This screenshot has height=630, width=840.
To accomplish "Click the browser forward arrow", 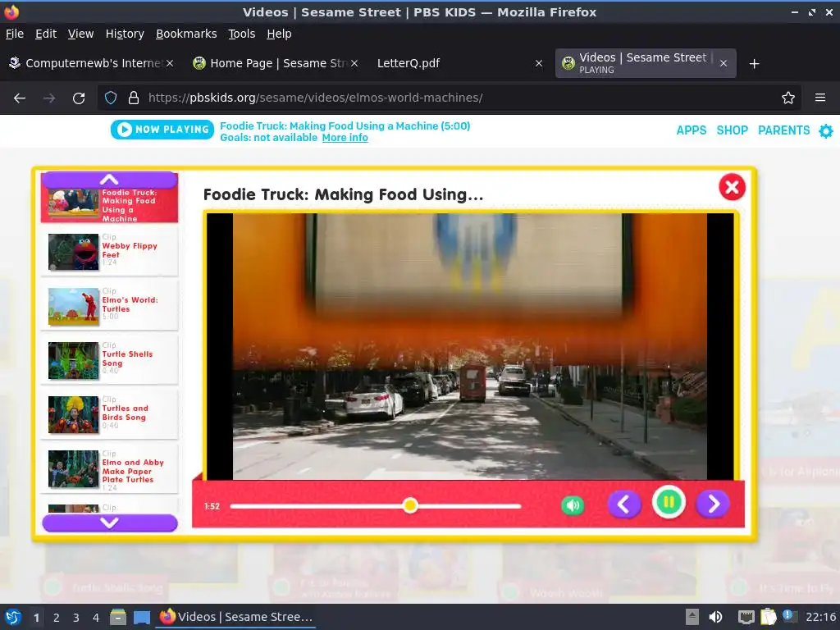I will coord(49,98).
